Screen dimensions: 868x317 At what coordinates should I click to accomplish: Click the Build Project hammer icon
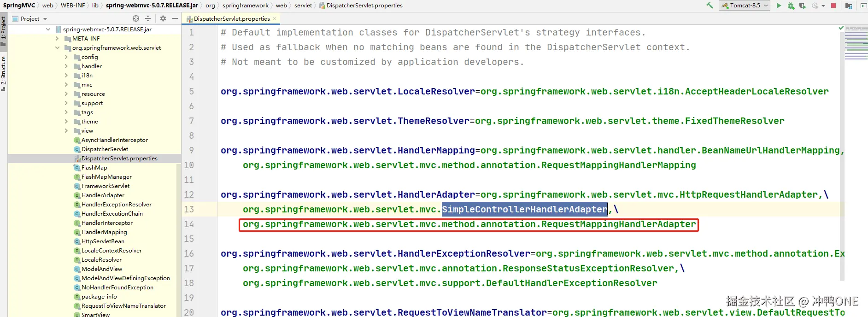point(710,6)
